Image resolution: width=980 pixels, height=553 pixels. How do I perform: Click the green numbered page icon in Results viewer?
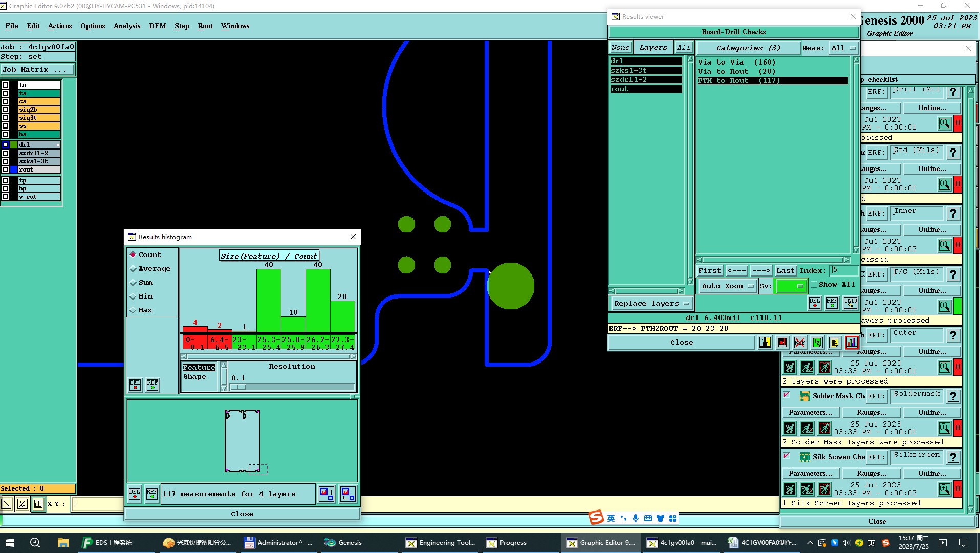(817, 343)
